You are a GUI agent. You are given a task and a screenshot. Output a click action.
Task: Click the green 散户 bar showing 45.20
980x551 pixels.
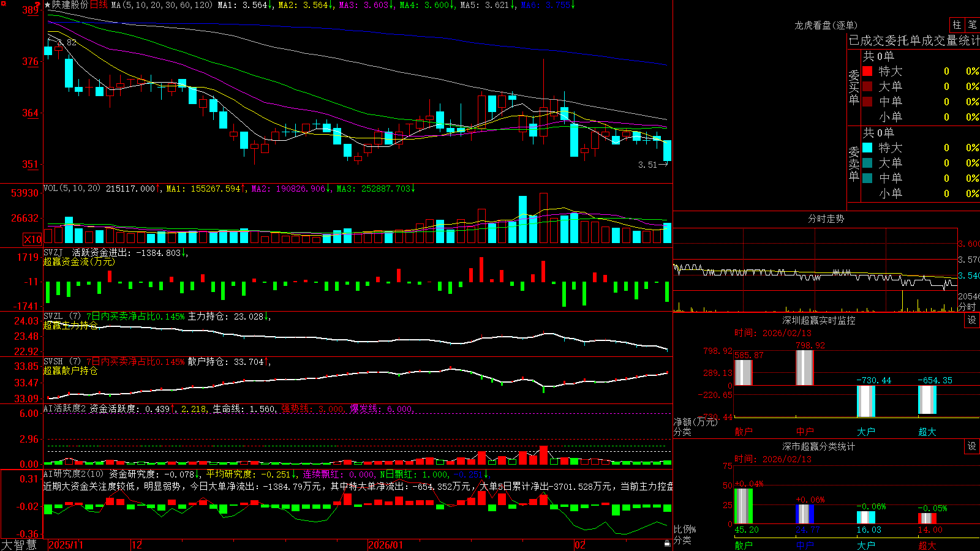pos(744,506)
